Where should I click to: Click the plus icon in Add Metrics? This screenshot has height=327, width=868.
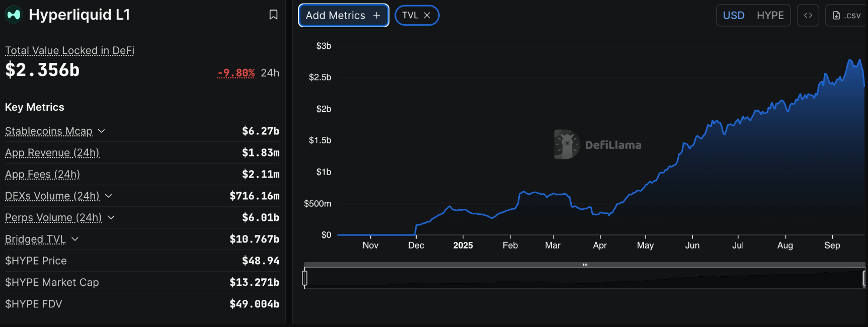376,16
